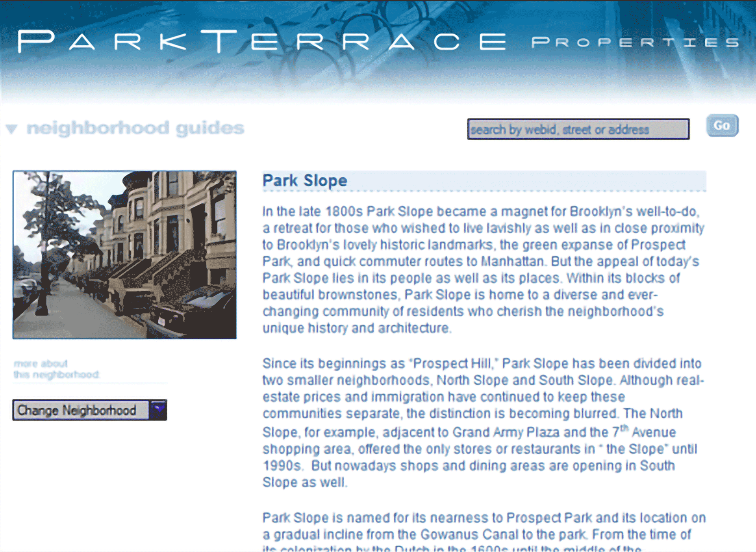Click the triangle icon before neighborhood guides
Viewport: 756px width, 552px height.
click(13, 127)
